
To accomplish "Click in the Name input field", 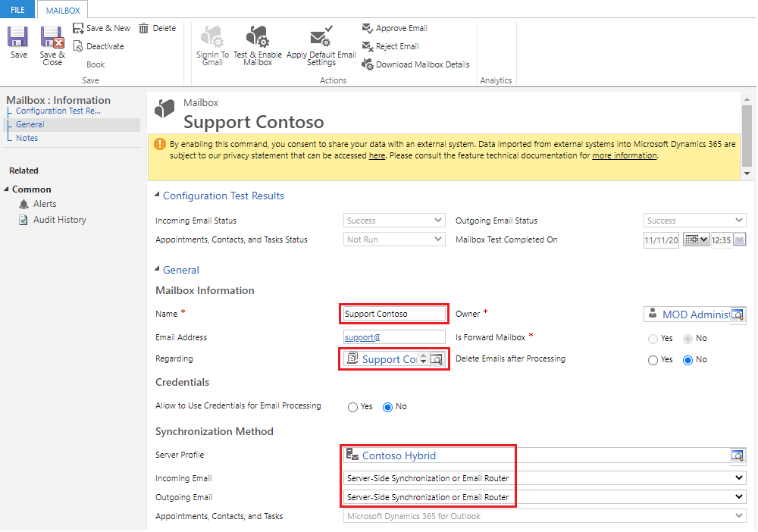I will (394, 314).
